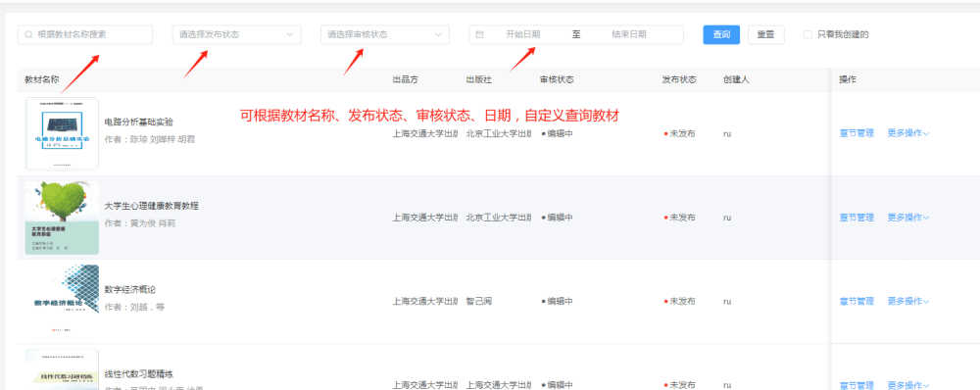Expand 更多操作 for 电路分析基础实验
Image resolution: width=980 pixels, height=390 pixels.
pyautogui.click(x=908, y=133)
